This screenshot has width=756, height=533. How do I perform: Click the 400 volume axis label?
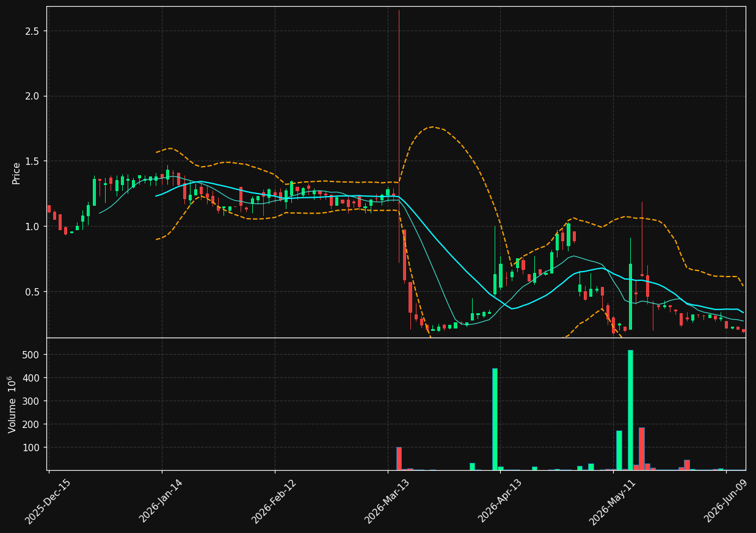(32, 378)
